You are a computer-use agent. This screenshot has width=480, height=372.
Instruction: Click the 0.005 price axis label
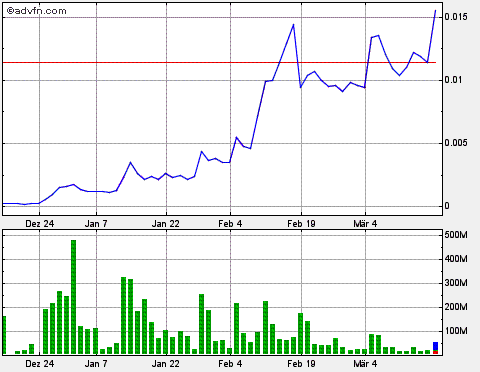tap(456, 143)
